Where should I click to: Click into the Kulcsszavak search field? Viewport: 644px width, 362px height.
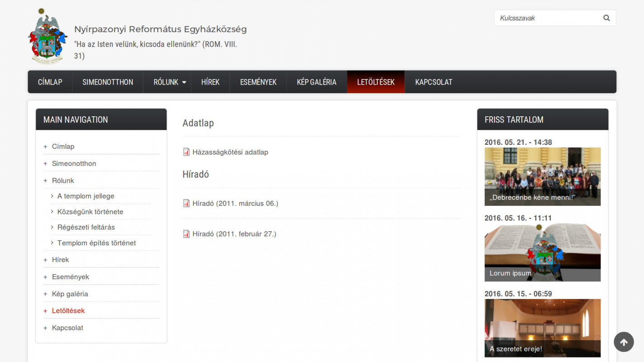547,18
